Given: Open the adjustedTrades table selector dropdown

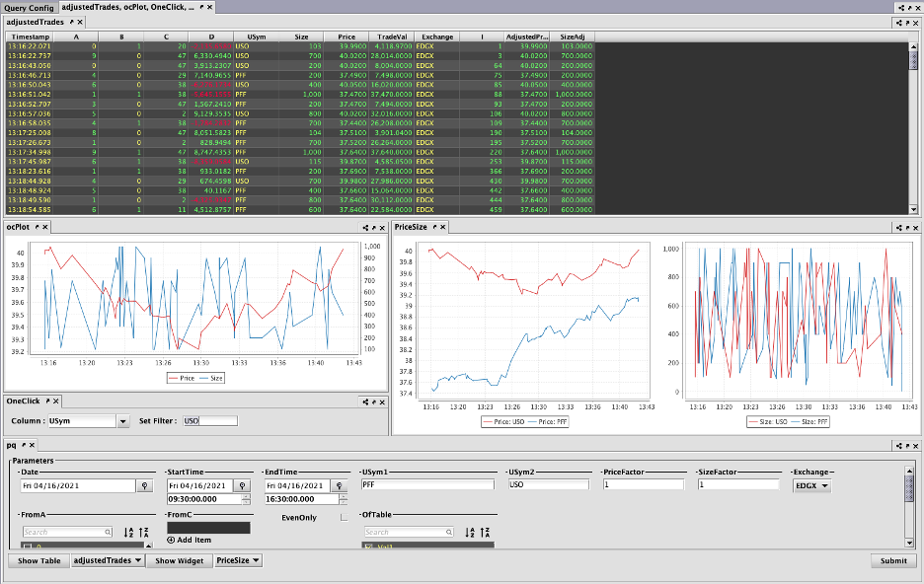Looking at the screenshot, I should tap(107, 560).
